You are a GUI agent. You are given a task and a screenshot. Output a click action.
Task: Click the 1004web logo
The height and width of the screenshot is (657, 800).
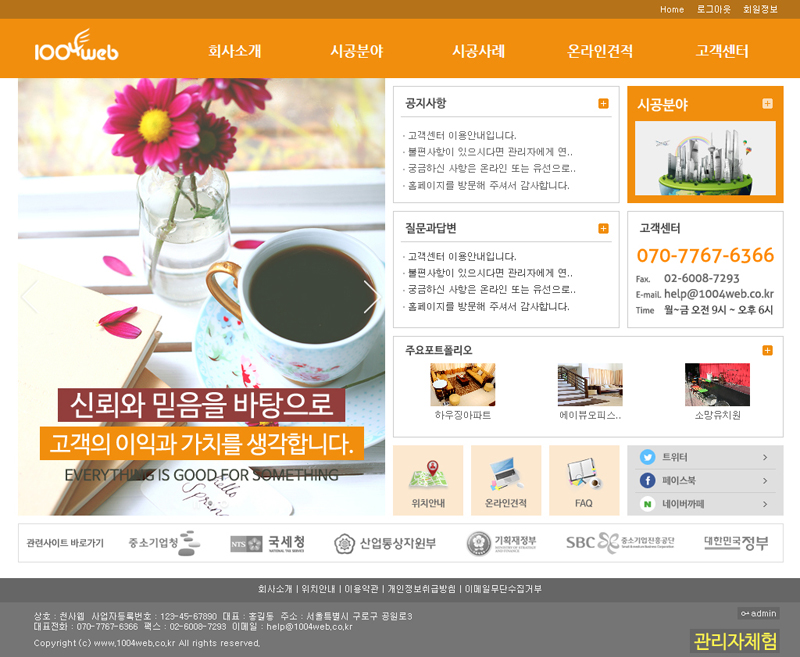tap(76, 50)
